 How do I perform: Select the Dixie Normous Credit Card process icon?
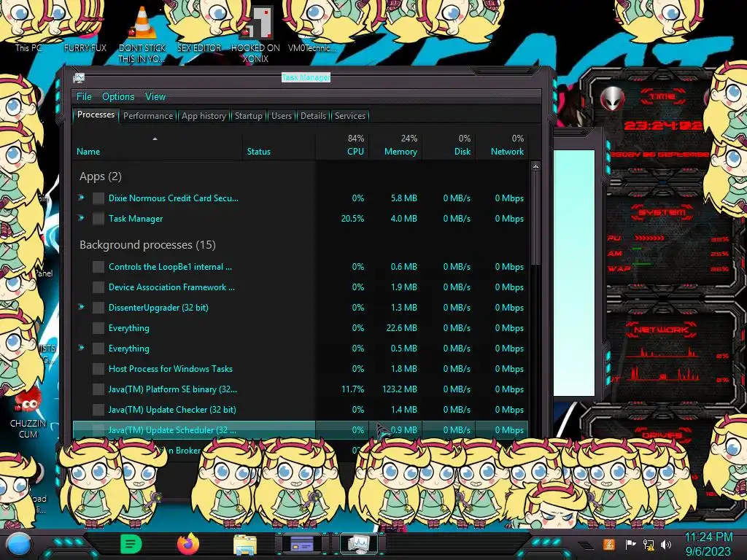tap(98, 198)
